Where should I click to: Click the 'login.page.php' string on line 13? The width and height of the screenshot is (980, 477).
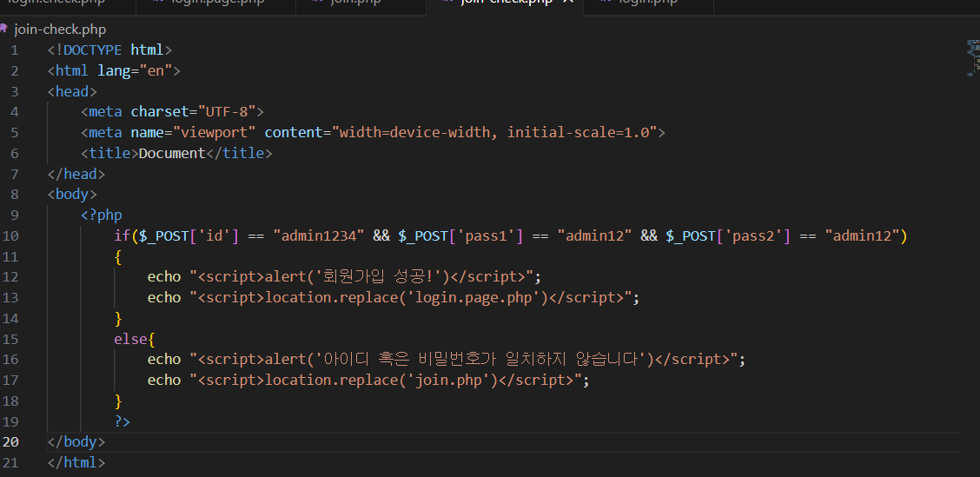[x=488, y=297]
